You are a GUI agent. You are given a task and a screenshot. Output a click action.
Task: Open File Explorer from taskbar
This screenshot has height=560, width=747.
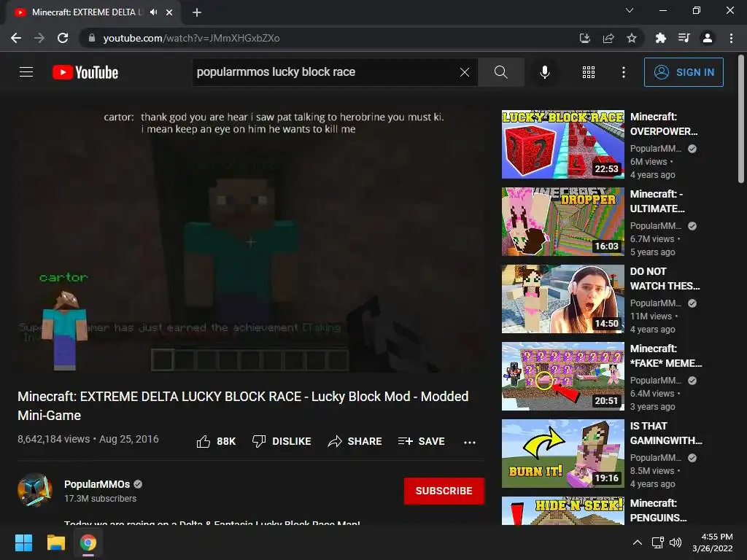click(55, 542)
